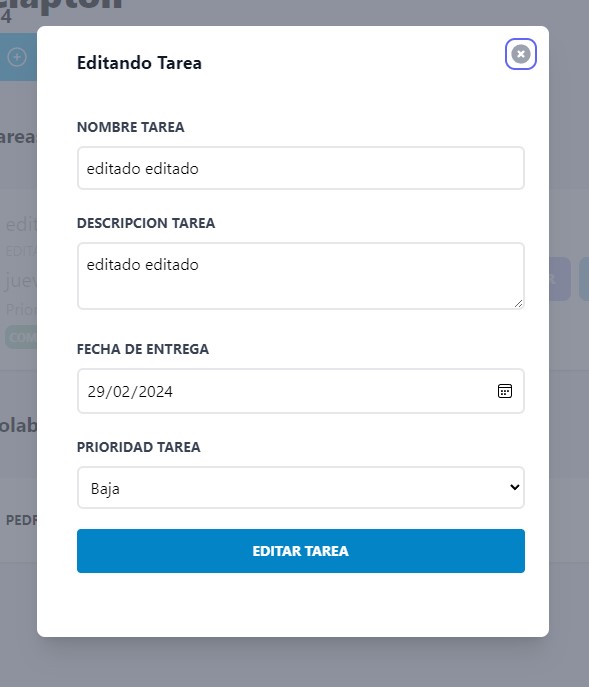
Task: Click inside the Descripcion Tarea textarea
Action: [x=301, y=276]
